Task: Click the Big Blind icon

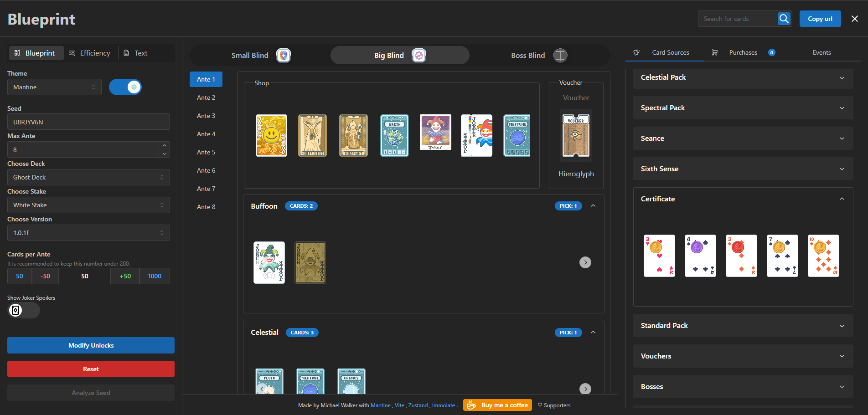Action: pyautogui.click(x=419, y=55)
